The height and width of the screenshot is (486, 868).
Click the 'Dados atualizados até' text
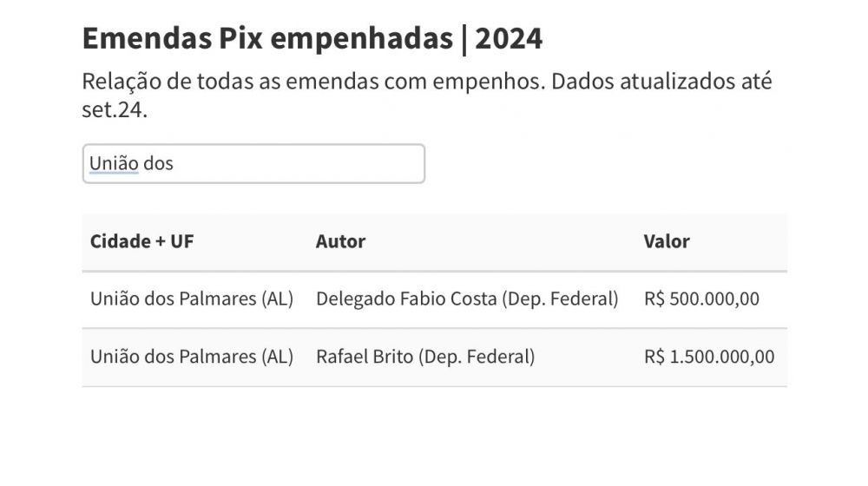[661, 82]
